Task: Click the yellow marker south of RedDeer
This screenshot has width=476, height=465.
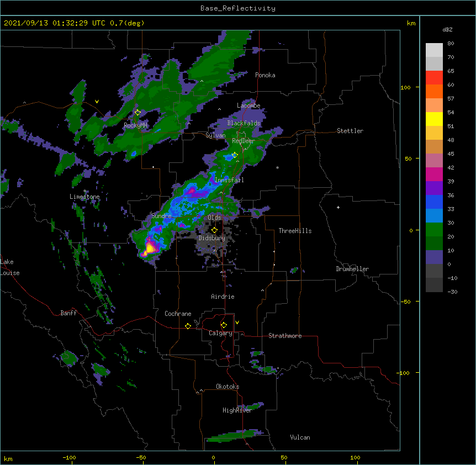Action: tap(235, 155)
